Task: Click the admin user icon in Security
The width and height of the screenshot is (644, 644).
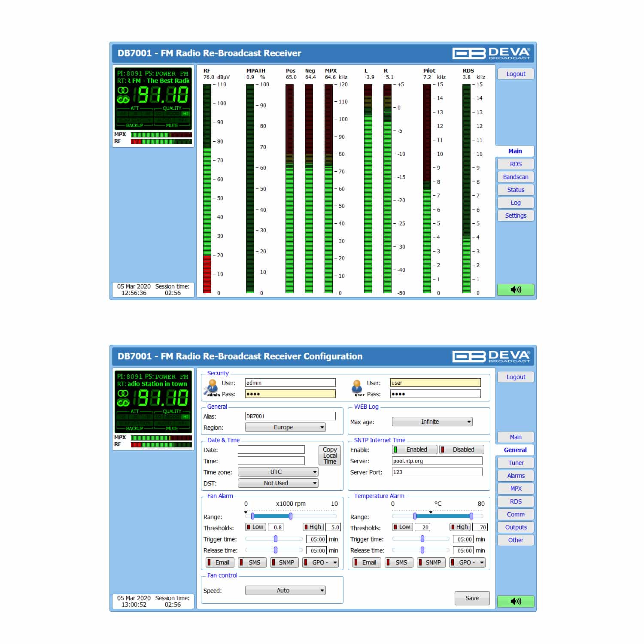Action: [212, 388]
